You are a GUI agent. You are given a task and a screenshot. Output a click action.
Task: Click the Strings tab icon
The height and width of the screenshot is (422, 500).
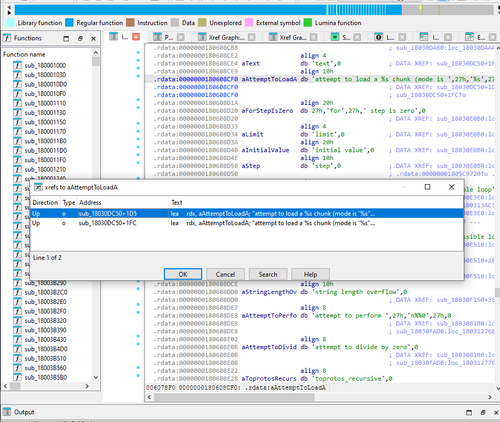(335, 37)
